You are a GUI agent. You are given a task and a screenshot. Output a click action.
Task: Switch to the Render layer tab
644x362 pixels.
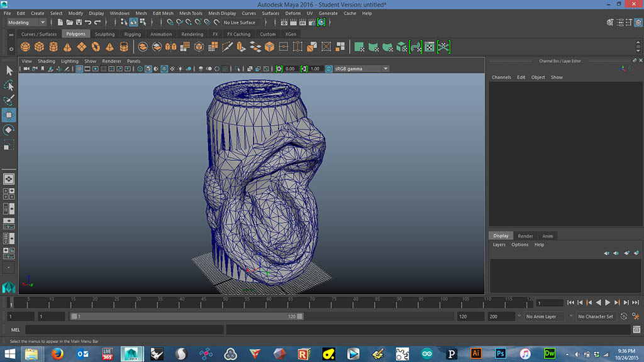(x=525, y=236)
